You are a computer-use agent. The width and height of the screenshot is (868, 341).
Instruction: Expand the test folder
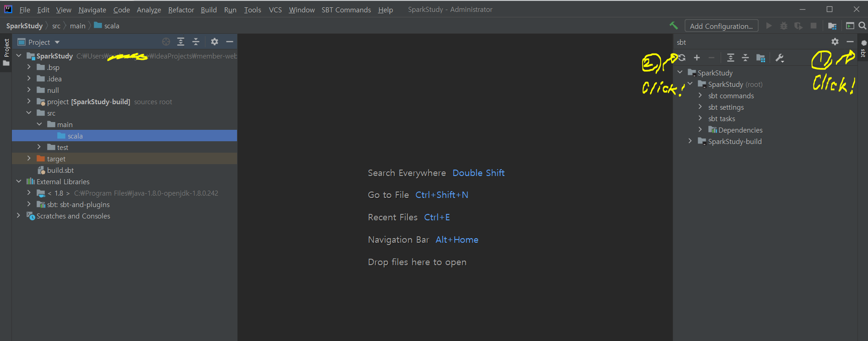[x=39, y=147]
